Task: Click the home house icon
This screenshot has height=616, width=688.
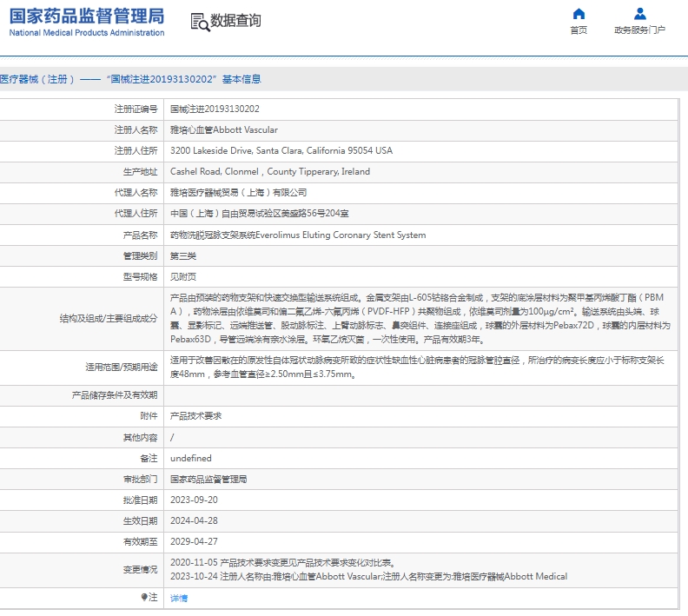Action: pyautogui.click(x=579, y=14)
